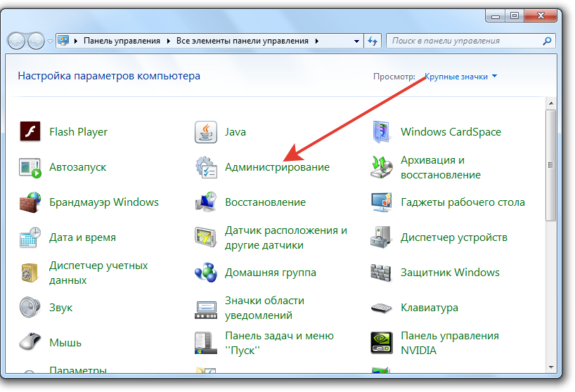This screenshot has height=392, width=575.
Task: Open the Автозапуск icon
Action: pos(30,167)
